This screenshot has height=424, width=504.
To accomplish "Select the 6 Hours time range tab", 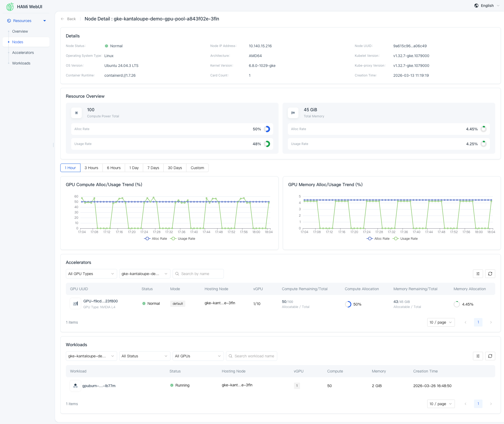I will coord(114,168).
